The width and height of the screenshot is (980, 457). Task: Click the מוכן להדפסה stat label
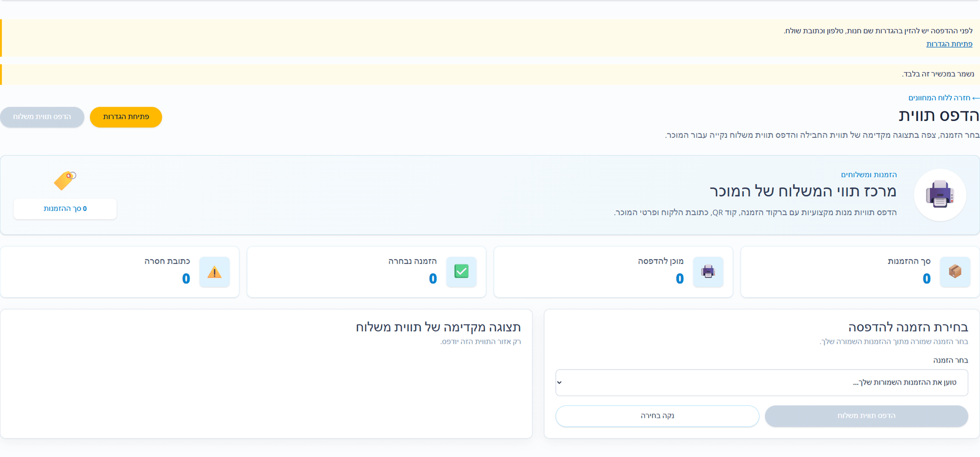[660, 261]
